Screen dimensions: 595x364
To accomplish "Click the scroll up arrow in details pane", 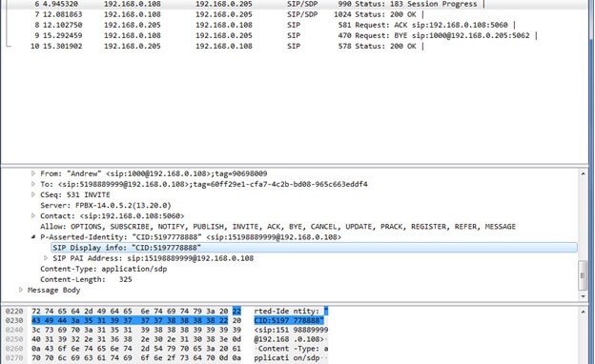I will click(x=583, y=173).
